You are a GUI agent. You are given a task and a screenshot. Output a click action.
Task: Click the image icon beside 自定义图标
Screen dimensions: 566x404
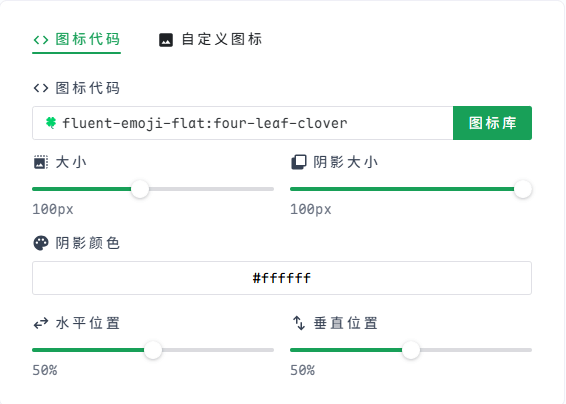tap(166, 40)
